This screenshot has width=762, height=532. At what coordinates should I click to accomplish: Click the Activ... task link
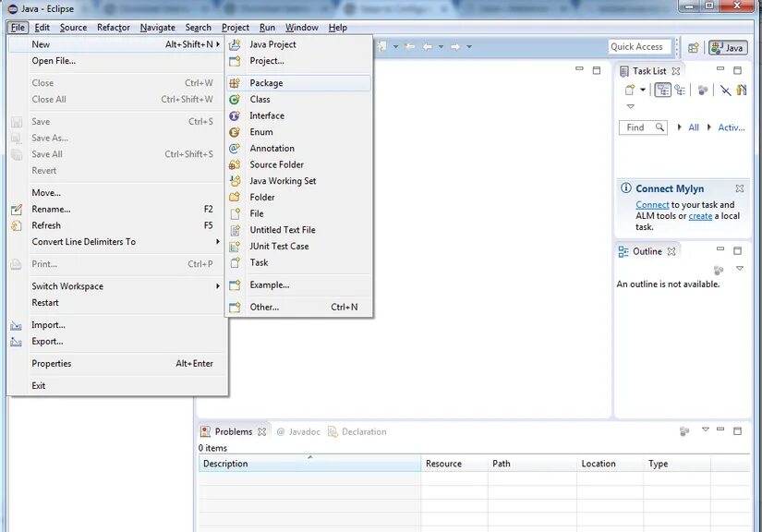pos(732,127)
